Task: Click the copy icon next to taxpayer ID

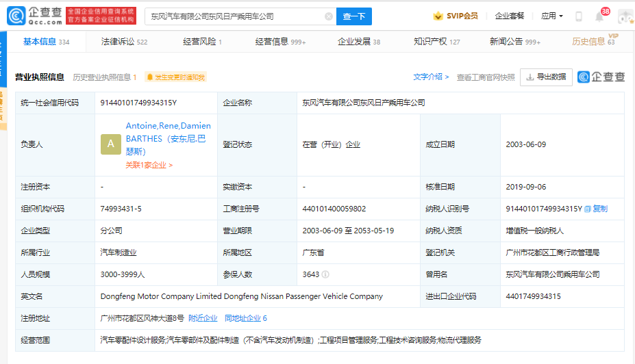Action: (x=588, y=209)
